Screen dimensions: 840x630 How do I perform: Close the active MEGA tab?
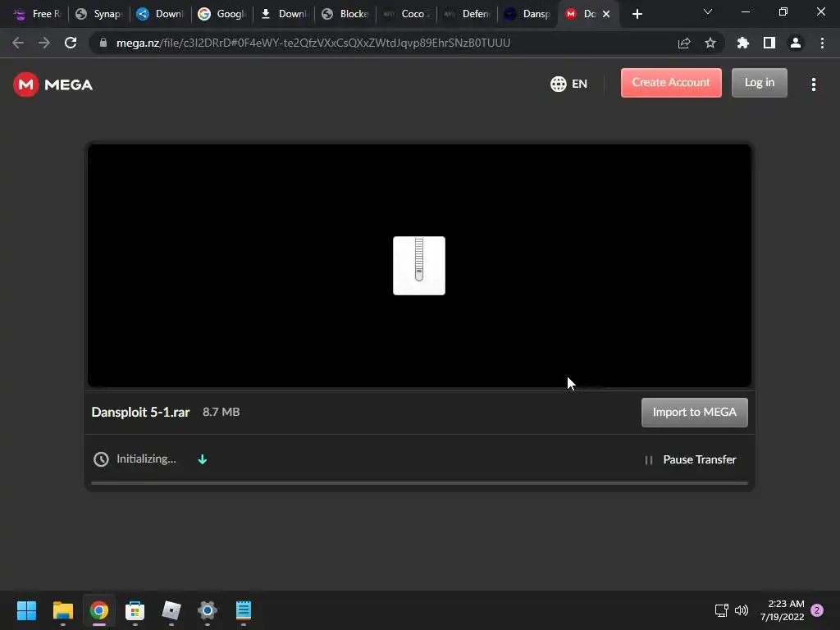pyautogui.click(x=606, y=14)
